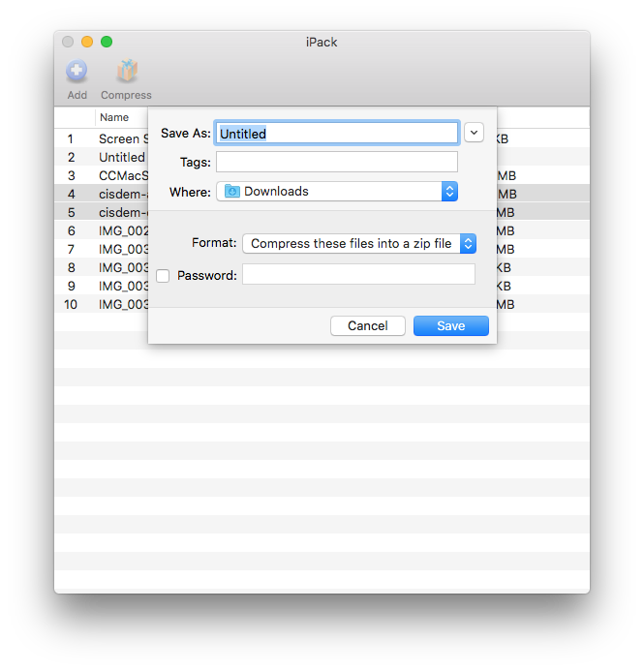This screenshot has height=671, width=644.
Task: Click the Compress toolbar icon
Action: (126, 72)
